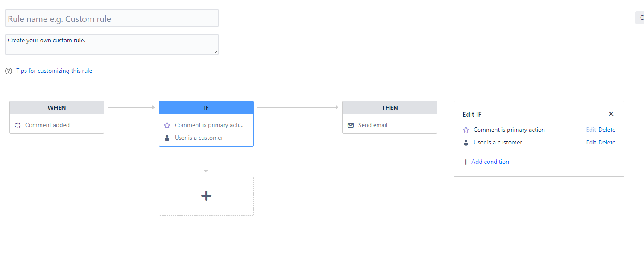Close the Edit IF panel

[611, 114]
